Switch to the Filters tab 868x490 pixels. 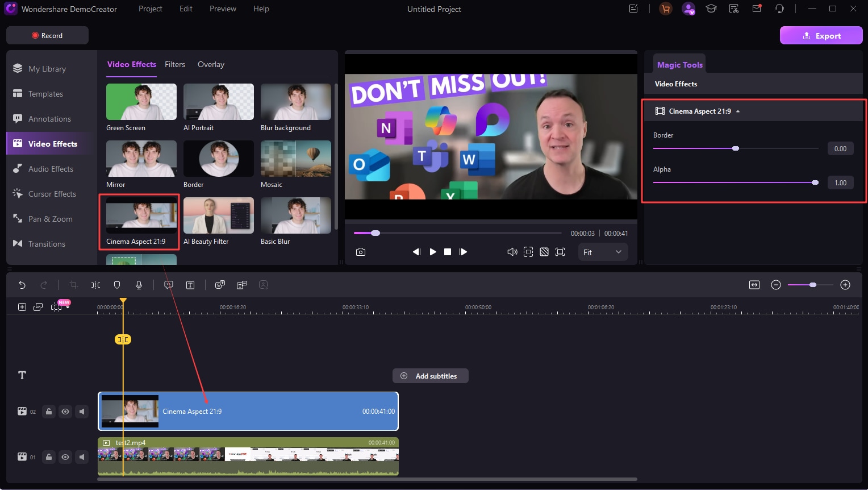click(x=175, y=64)
